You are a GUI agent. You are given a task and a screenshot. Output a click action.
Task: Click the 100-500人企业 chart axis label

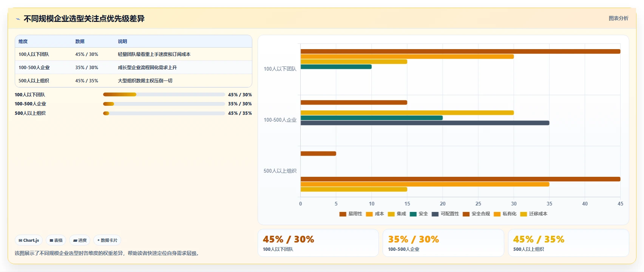click(280, 120)
